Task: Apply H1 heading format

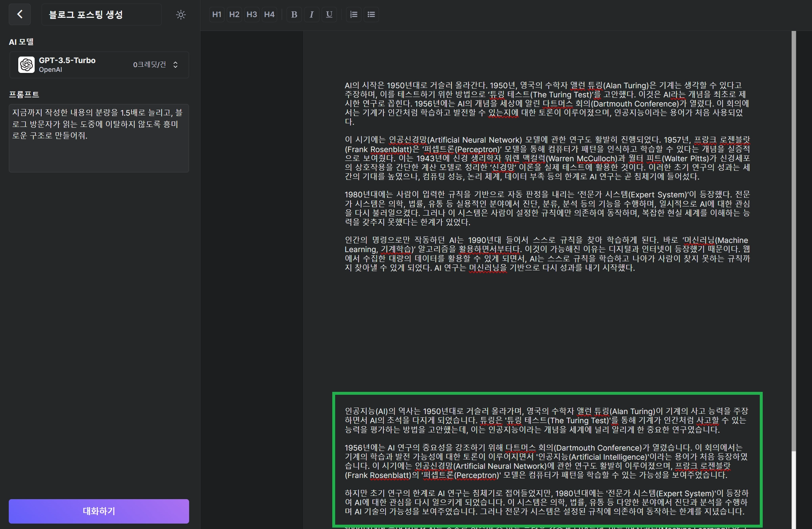Action: (216, 15)
